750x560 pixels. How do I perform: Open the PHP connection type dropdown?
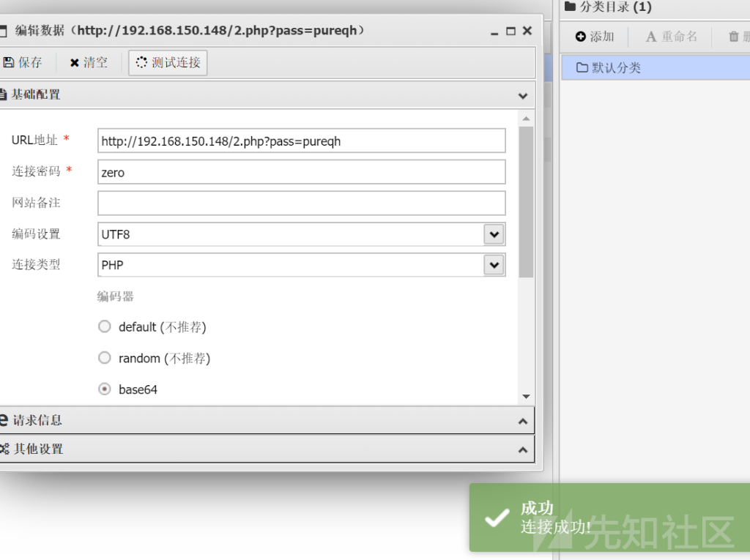[x=495, y=264]
